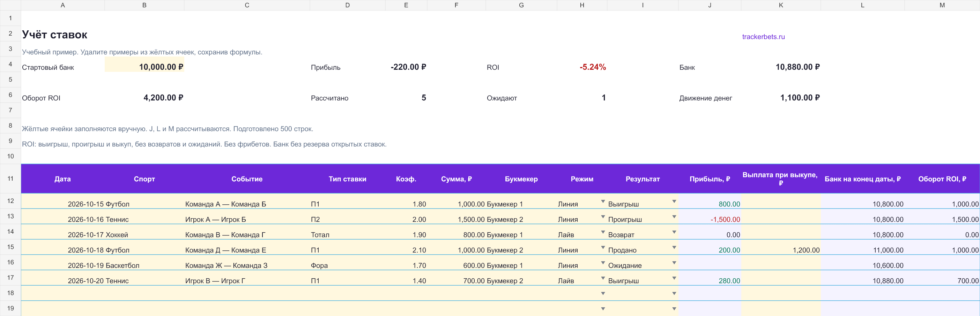Select column G header

[521, 5]
